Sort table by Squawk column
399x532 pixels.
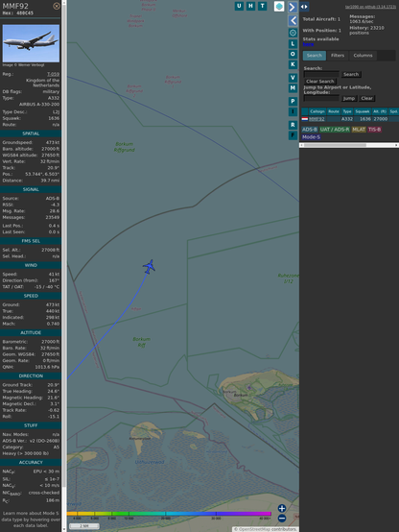[x=363, y=111]
